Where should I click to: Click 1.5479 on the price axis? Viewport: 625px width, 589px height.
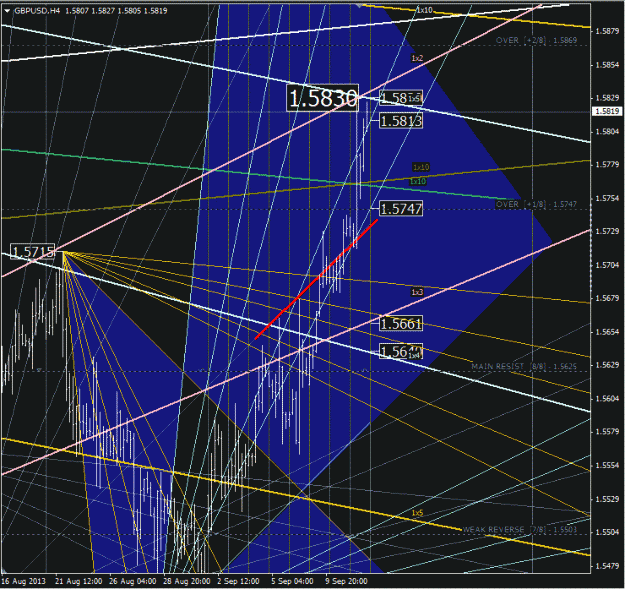(x=607, y=566)
